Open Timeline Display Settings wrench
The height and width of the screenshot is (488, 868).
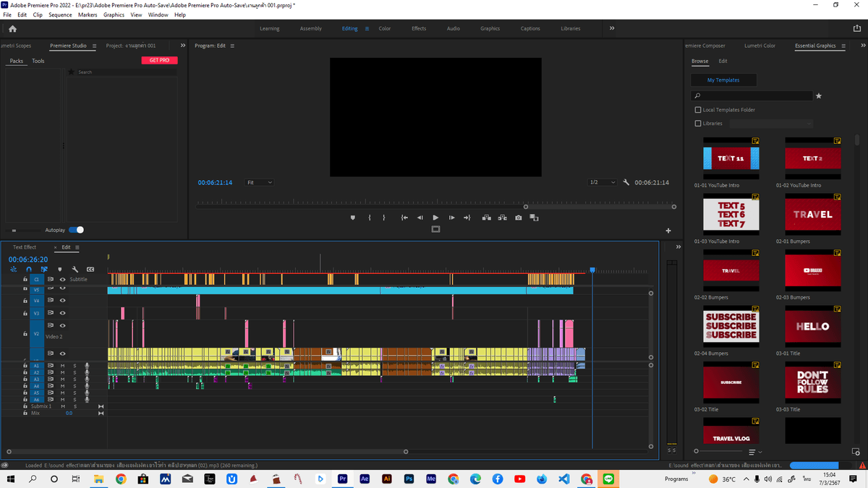coord(75,270)
